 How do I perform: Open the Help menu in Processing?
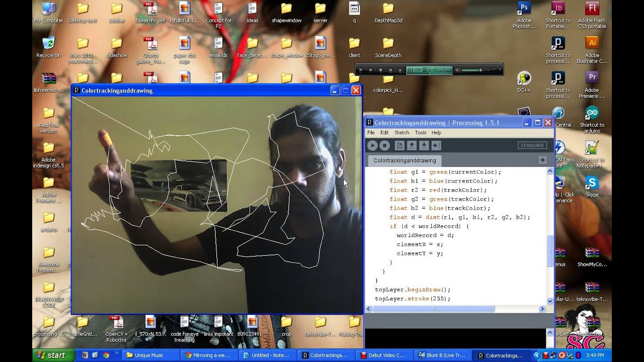436,133
